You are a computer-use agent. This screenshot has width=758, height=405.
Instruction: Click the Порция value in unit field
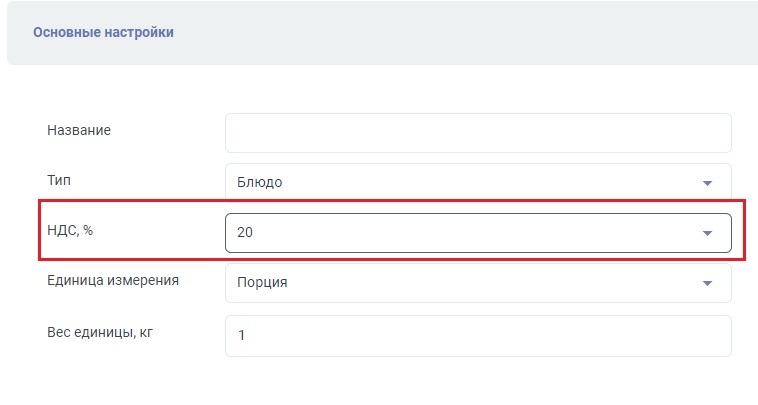pyautogui.click(x=262, y=282)
